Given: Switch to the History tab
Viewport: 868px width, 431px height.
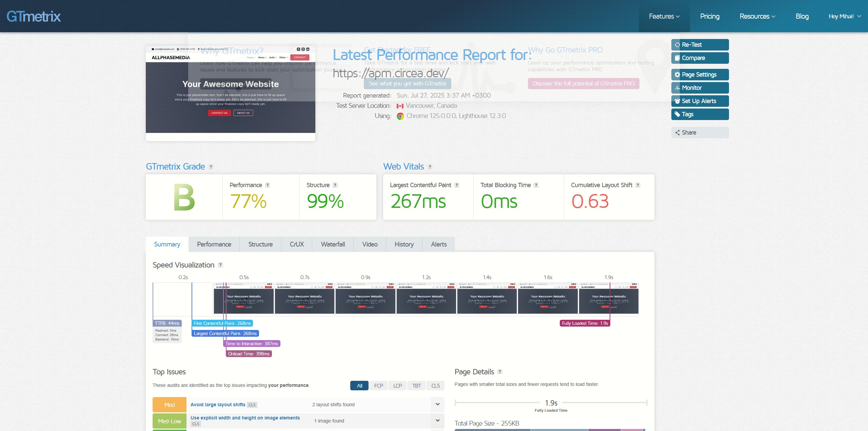Looking at the screenshot, I should pos(404,244).
